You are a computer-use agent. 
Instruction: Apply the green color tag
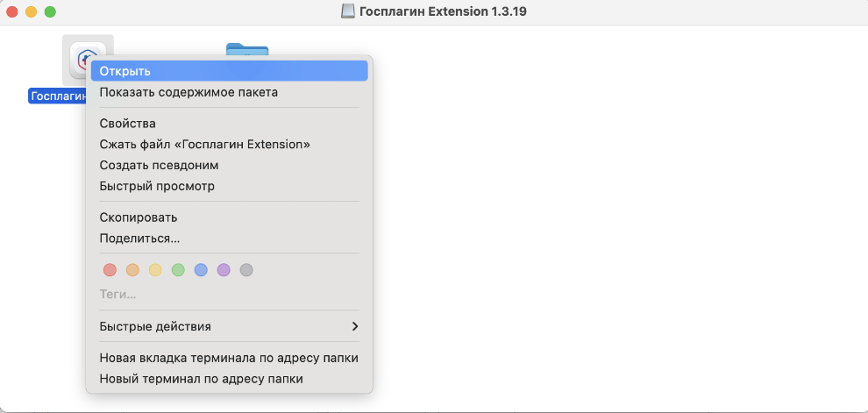point(178,270)
